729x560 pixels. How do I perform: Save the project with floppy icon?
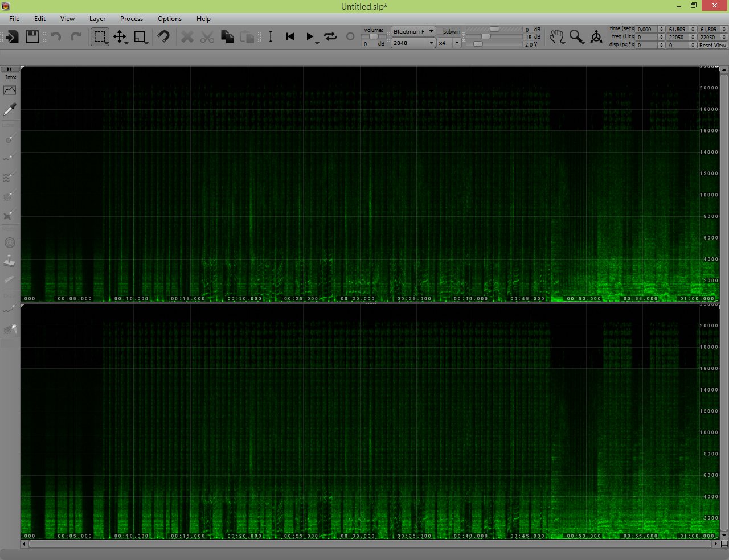[x=32, y=37]
